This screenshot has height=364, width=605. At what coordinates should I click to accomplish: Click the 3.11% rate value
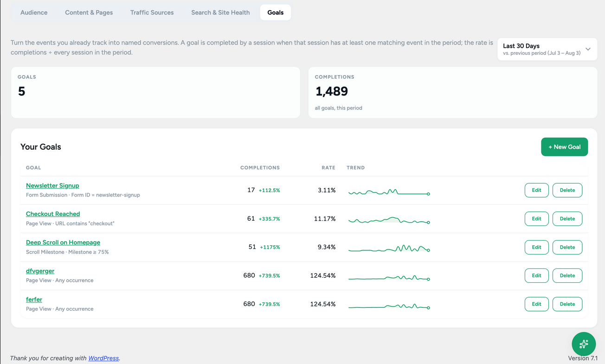click(x=327, y=190)
